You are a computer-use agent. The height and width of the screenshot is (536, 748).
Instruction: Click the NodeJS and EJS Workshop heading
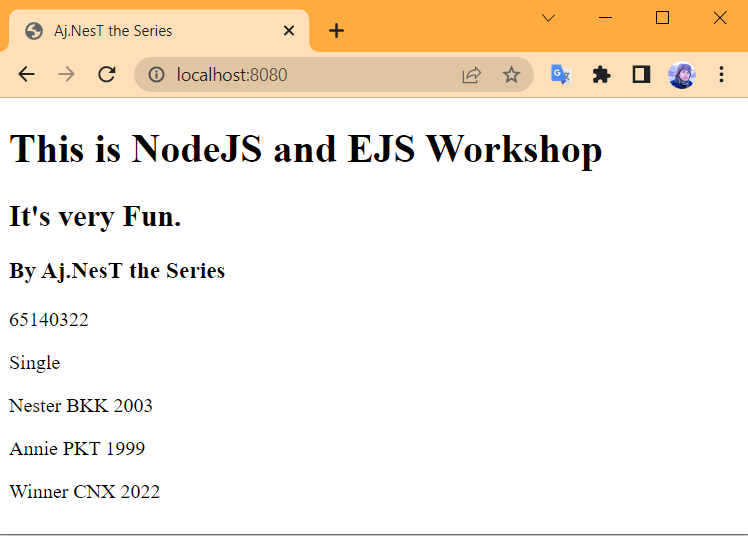(306, 150)
